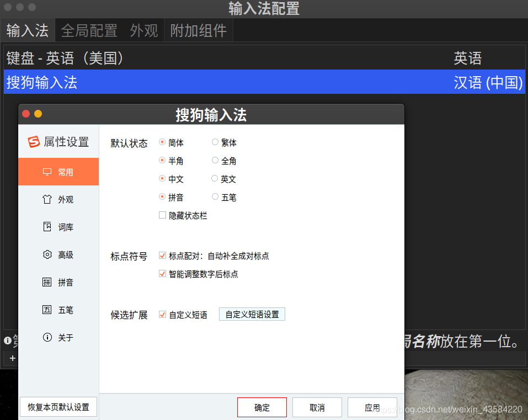The width and height of the screenshot is (528, 420).
Task: Select the 拼音 radio button in 默认状态
Action: 162,196
